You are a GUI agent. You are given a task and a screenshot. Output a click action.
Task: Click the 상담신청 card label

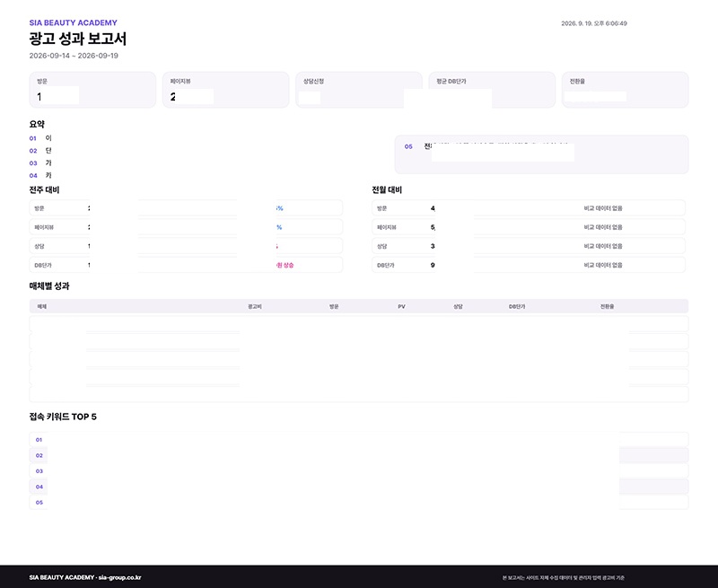click(313, 81)
